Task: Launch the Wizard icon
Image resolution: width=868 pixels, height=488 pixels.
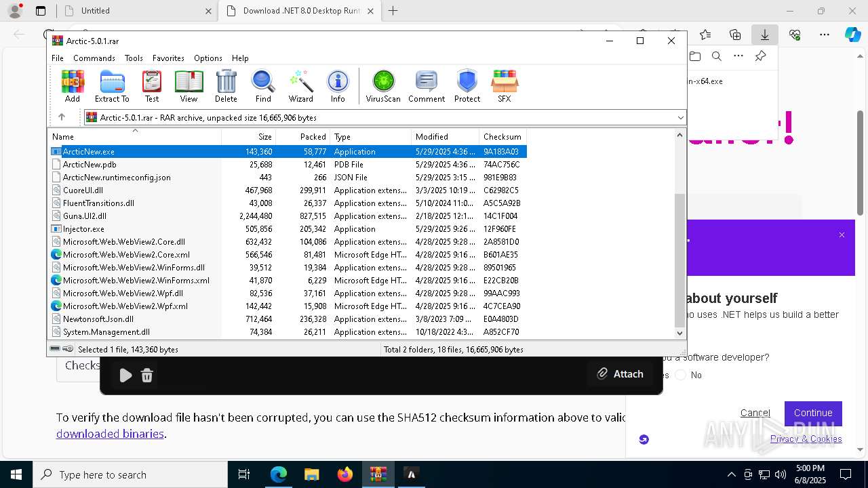Action: (x=300, y=86)
